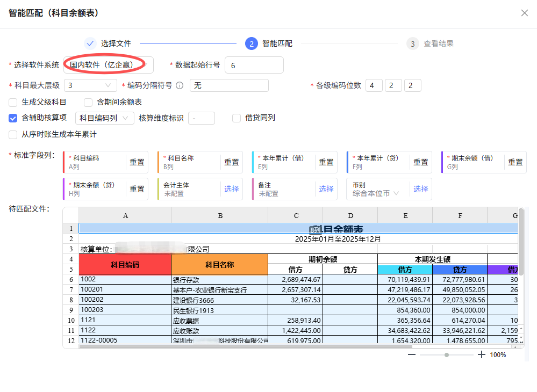The width and height of the screenshot is (537, 392).
Task: Click the 数据起始行号 input showing 6
Action: point(254,64)
